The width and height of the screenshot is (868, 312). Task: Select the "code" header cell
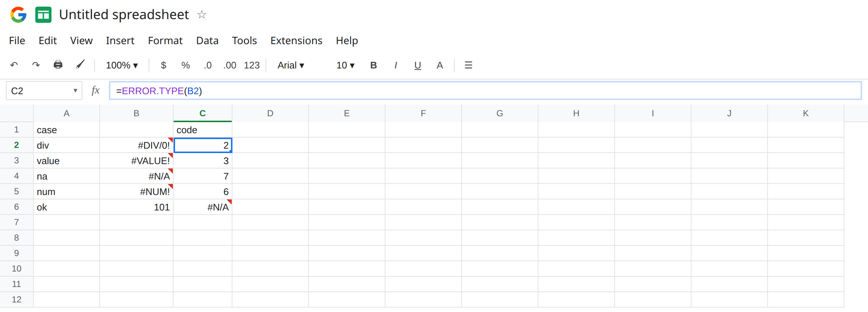[203, 130]
